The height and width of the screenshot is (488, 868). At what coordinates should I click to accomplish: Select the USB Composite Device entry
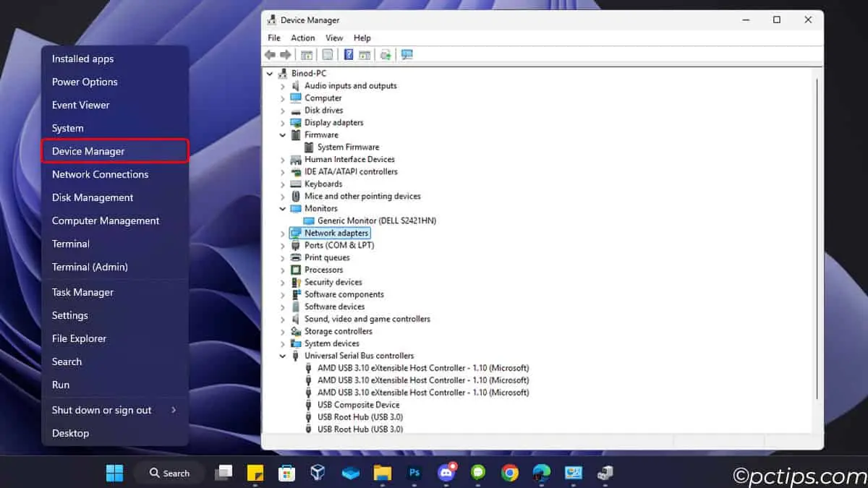tap(359, 406)
